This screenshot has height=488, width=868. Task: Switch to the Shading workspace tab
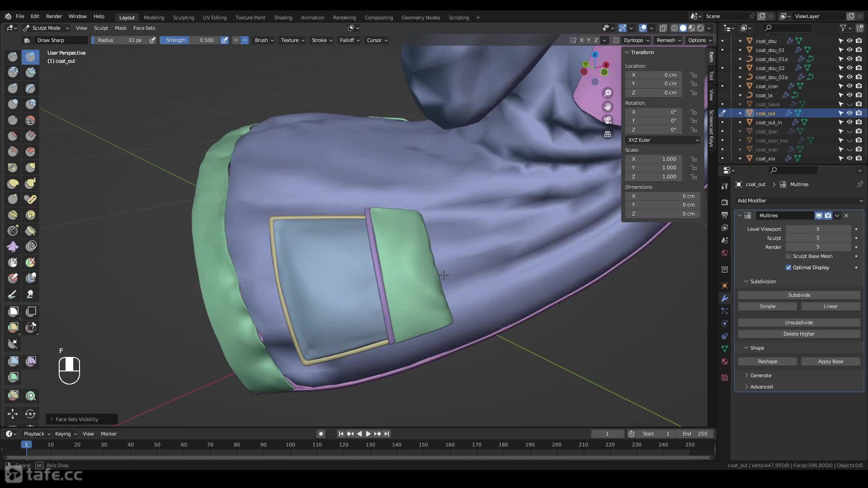click(283, 18)
